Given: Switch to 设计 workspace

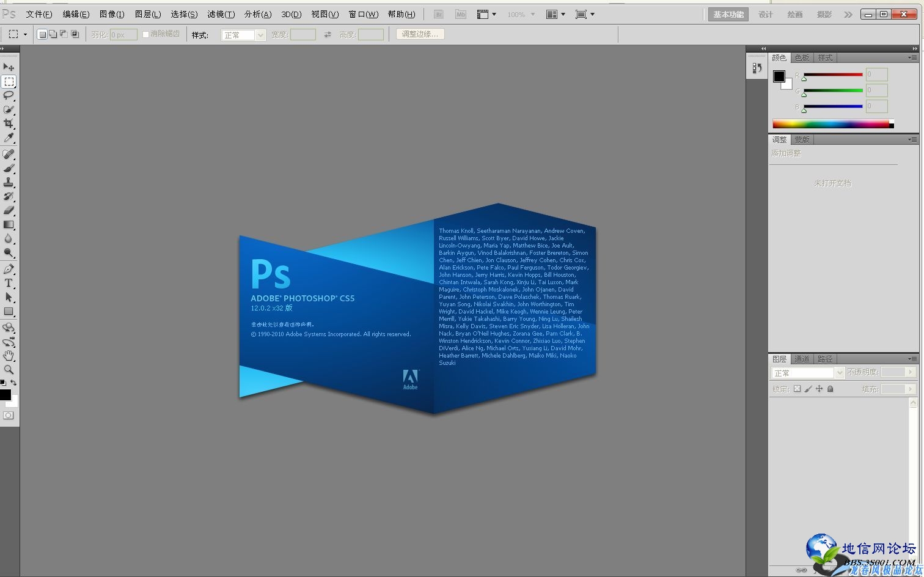Looking at the screenshot, I should point(766,14).
